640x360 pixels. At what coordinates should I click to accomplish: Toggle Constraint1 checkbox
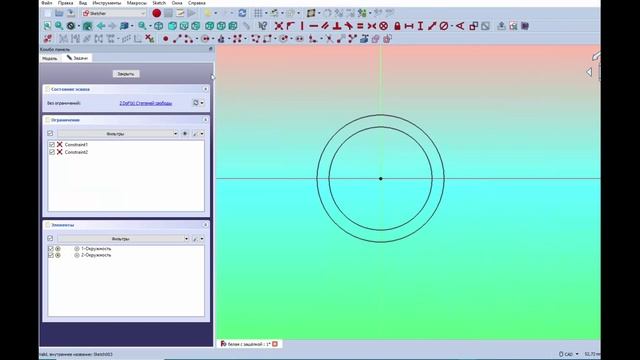52,144
